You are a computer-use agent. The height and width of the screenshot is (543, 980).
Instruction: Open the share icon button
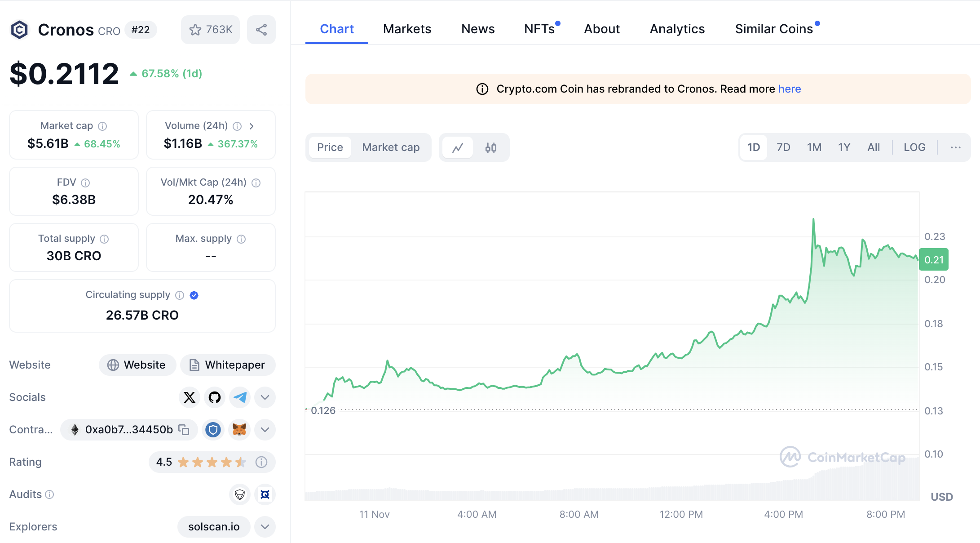(x=261, y=30)
